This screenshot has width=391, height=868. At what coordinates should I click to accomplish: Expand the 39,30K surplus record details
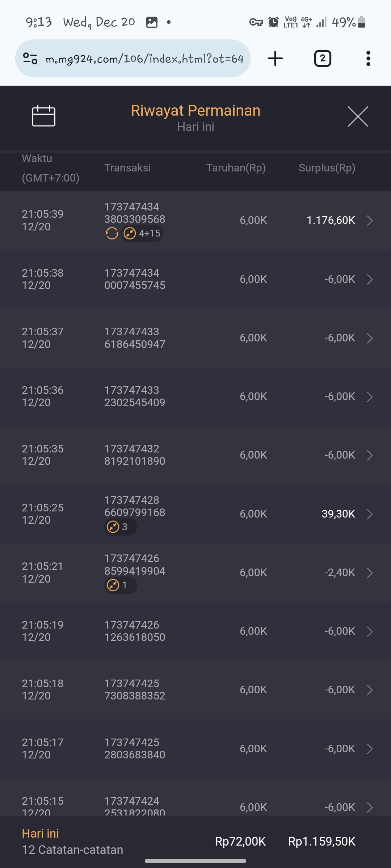click(370, 514)
